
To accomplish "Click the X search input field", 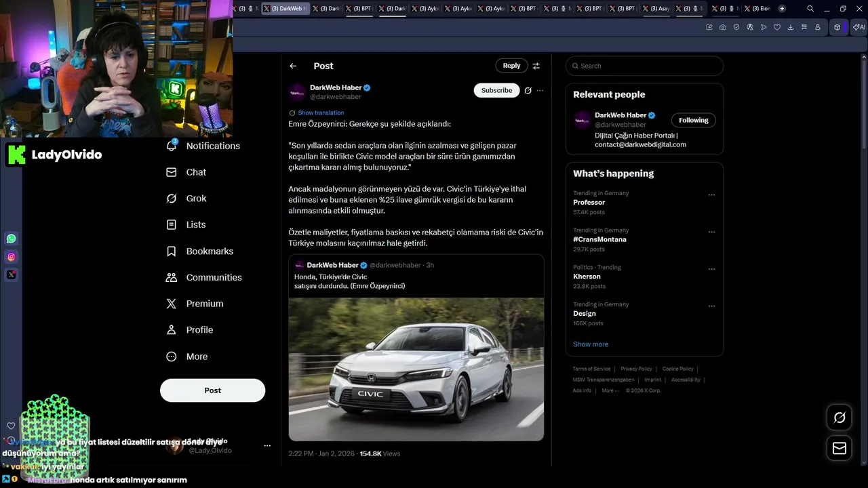I will [644, 66].
